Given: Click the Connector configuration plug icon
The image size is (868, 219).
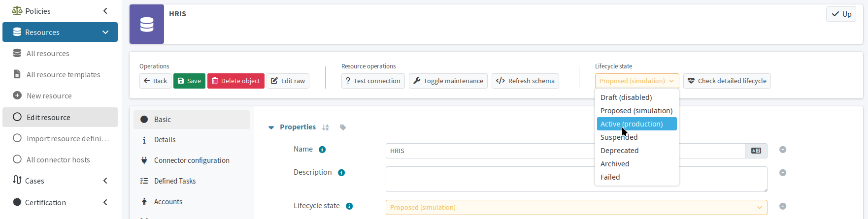Looking at the screenshot, I should tap(144, 160).
